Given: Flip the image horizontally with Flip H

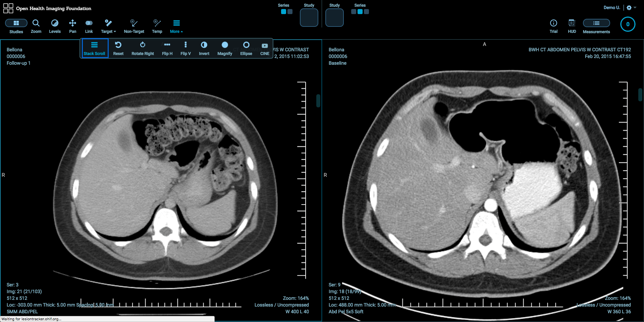Looking at the screenshot, I should pos(167,48).
